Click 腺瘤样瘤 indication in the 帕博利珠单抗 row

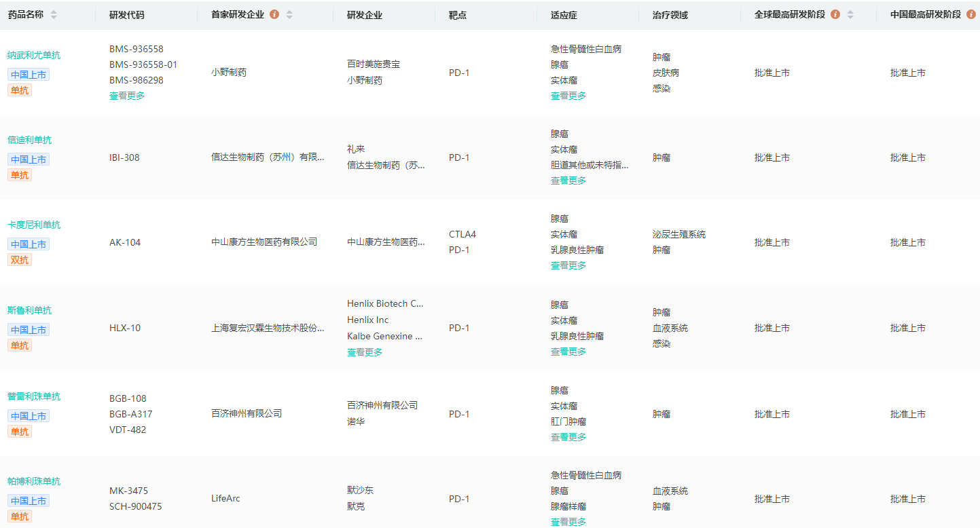point(568,506)
